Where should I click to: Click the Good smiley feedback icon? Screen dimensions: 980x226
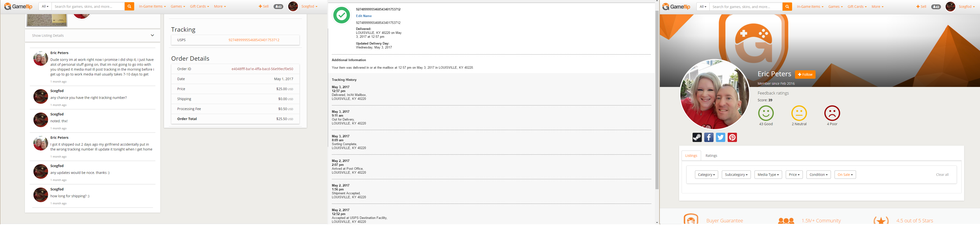pos(766,113)
